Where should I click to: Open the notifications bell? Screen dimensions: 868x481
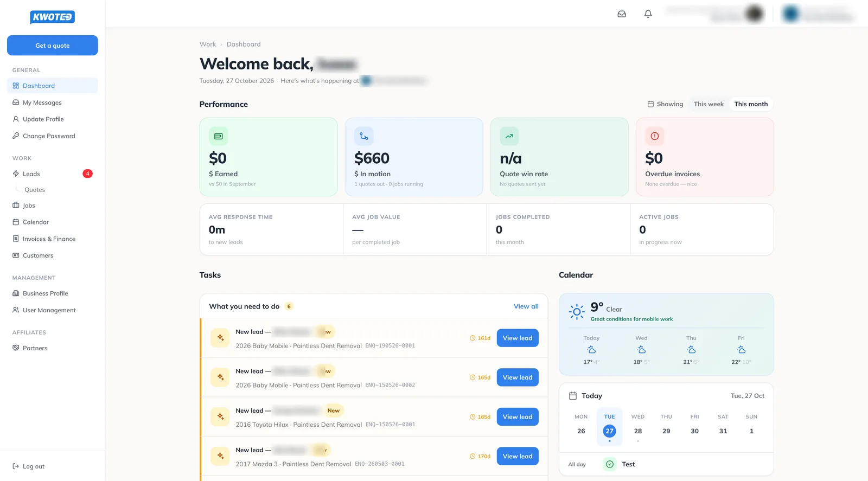point(648,14)
